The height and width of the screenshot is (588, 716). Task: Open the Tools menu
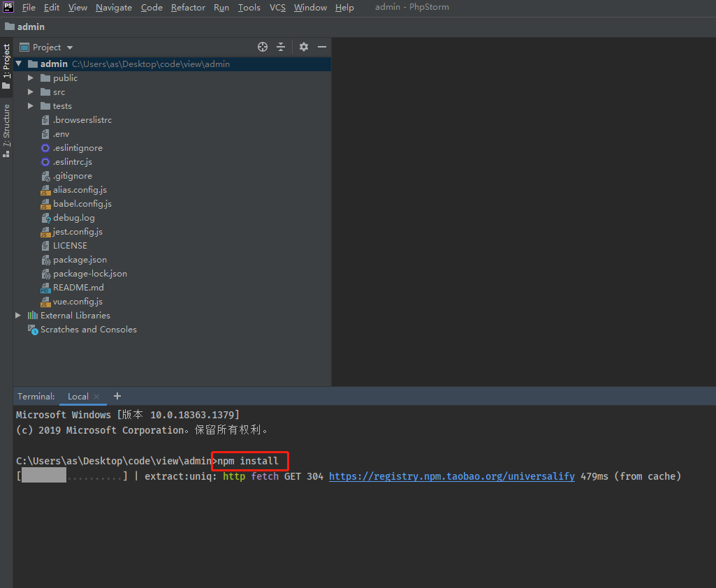pos(249,7)
